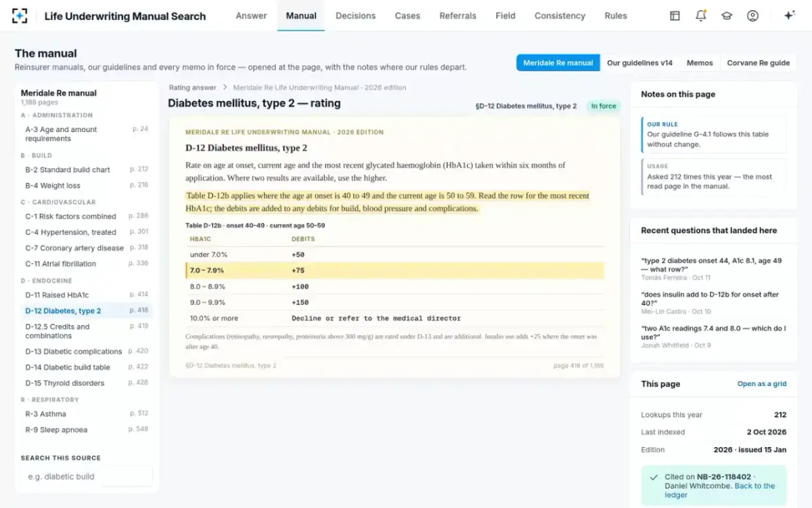Screen dimensions: 812x508
Task: Open C-1 Risk factors combined
Action: tap(87, 216)
